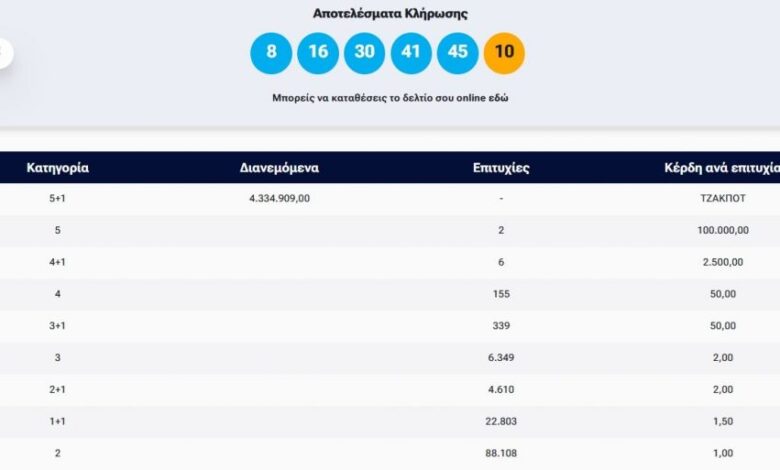Click the Κέρδη ανά επιτυχία column header

pos(721,168)
